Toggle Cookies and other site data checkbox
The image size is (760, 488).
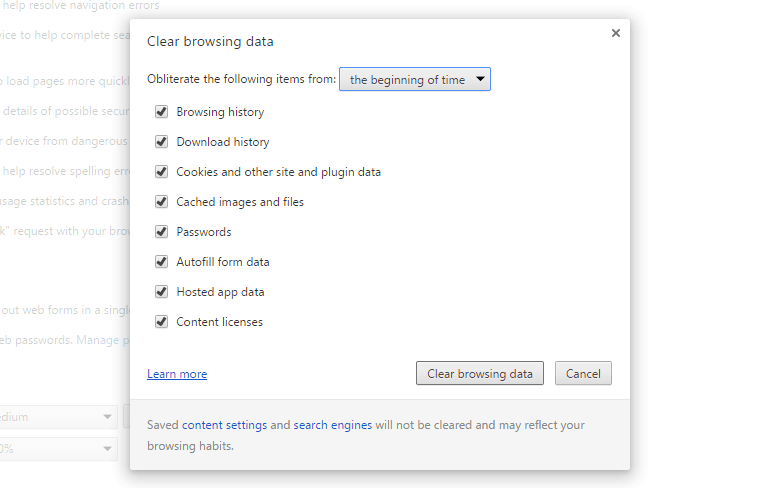(161, 172)
